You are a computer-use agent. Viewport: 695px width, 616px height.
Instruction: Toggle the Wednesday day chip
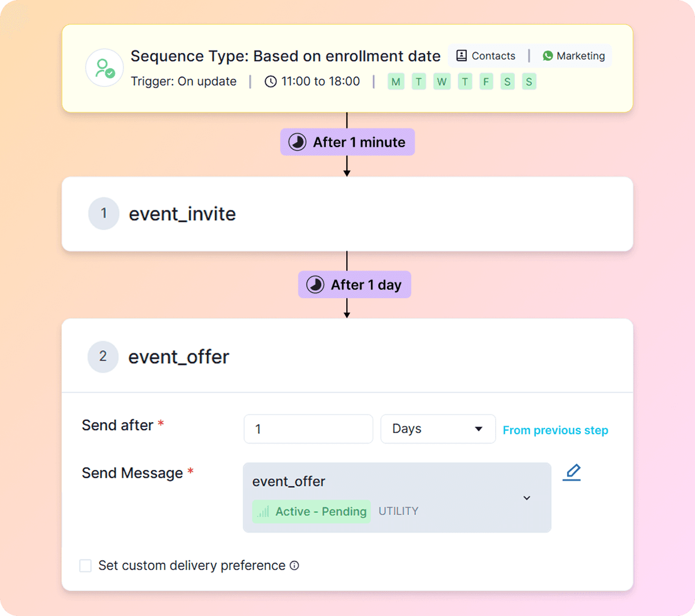tap(441, 82)
